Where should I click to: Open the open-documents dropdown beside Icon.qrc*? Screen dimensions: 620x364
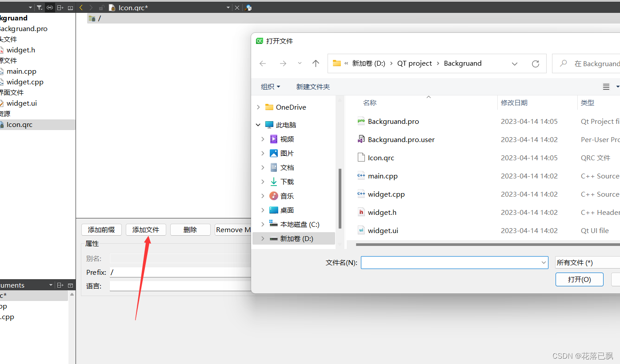click(x=228, y=8)
